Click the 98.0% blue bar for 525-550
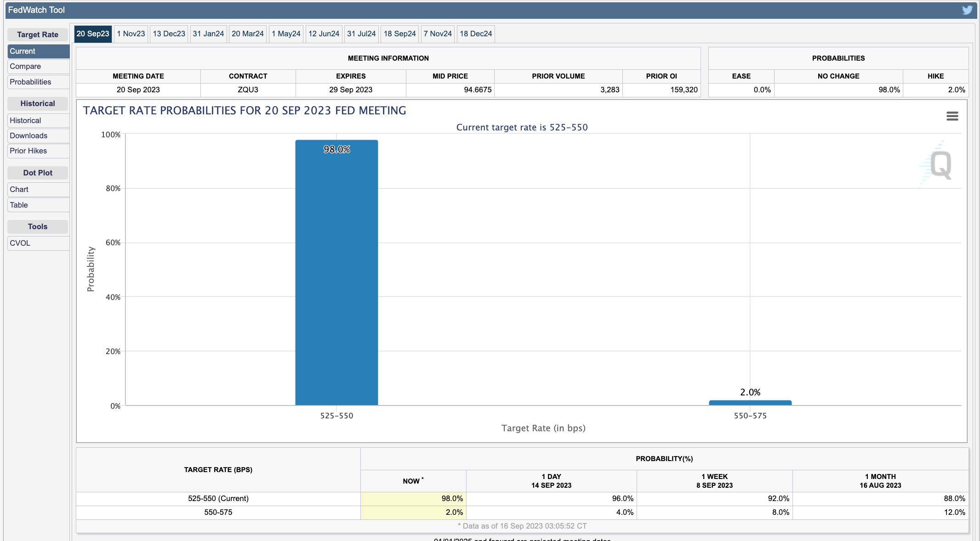The height and width of the screenshot is (541, 980). point(336,276)
